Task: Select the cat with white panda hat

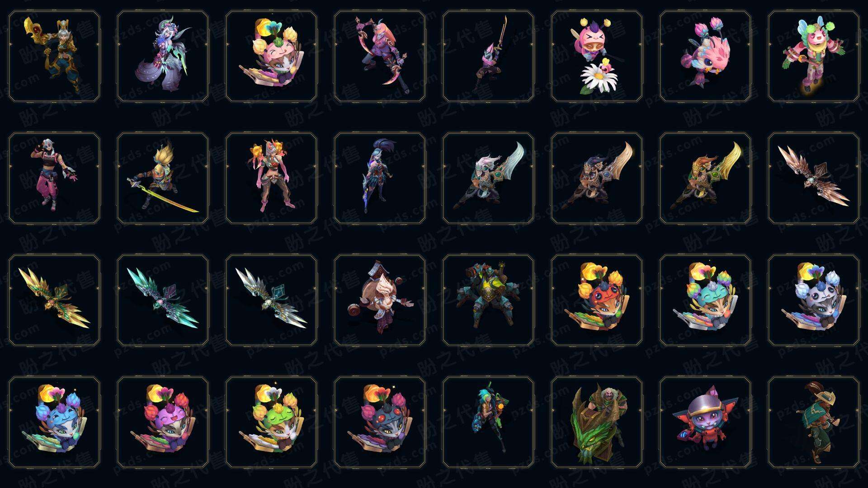Action: point(814,300)
